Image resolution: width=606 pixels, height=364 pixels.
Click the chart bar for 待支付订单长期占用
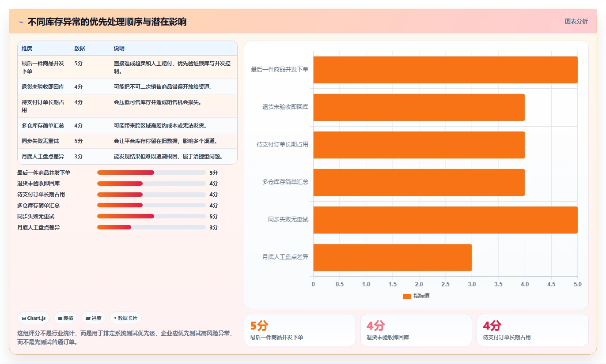[x=419, y=145]
